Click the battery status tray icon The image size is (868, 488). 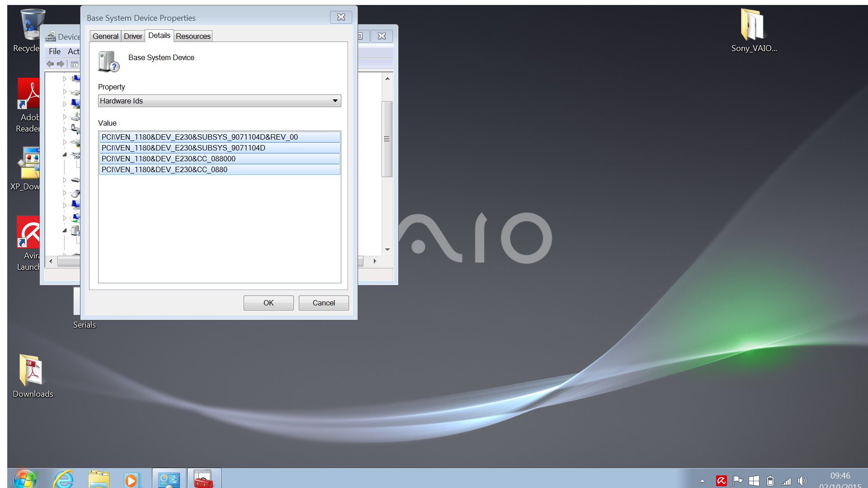point(770,481)
